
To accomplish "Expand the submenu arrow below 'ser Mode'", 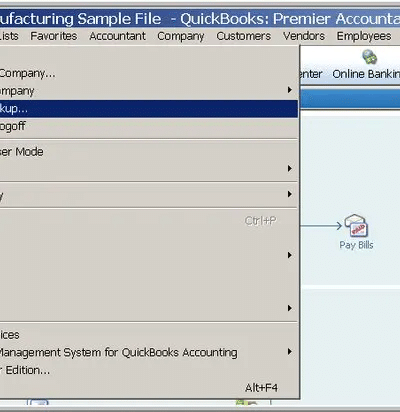I will pos(290,169).
